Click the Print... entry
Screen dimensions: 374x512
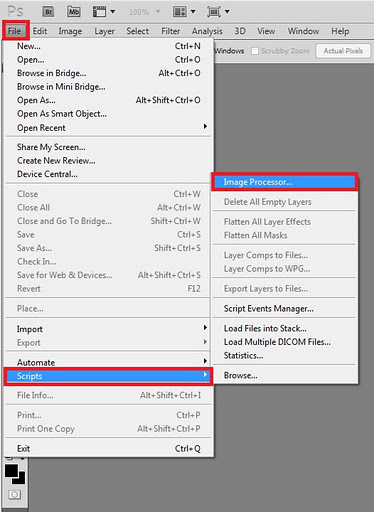tap(108, 415)
